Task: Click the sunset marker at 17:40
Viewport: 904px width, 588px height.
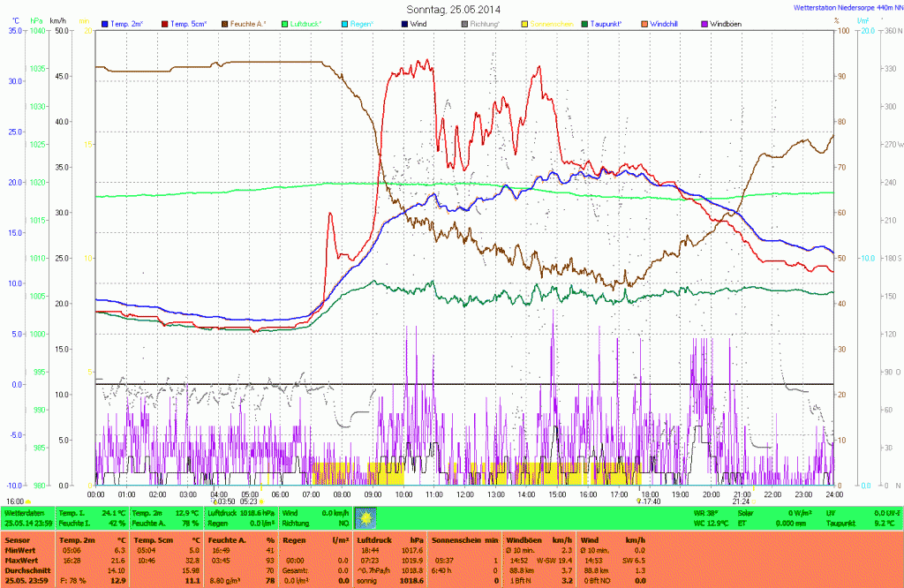Action: click(637, 501)
